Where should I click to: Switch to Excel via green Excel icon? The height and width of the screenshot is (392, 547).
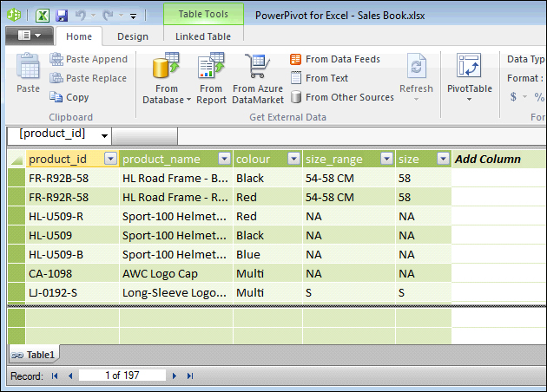[43, 16]
